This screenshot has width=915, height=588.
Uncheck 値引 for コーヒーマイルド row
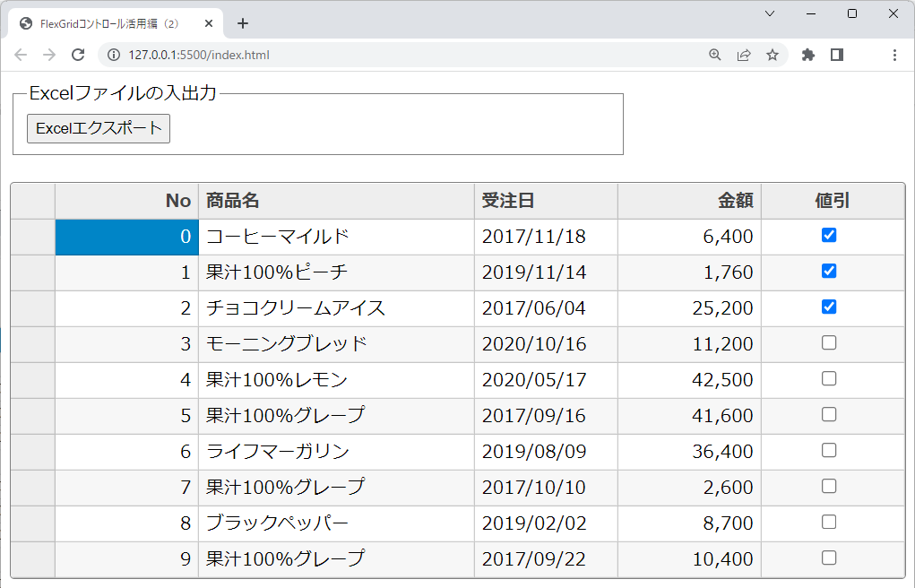829,235
